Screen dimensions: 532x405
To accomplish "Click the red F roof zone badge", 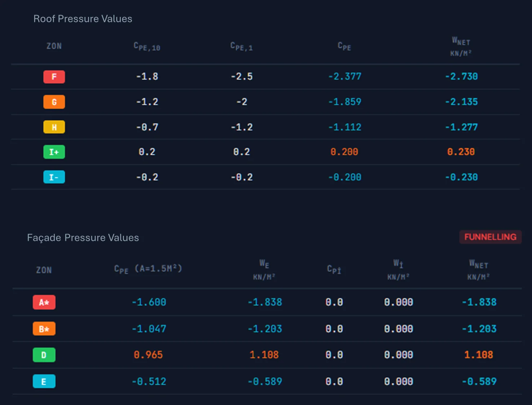I will point(54,77).
